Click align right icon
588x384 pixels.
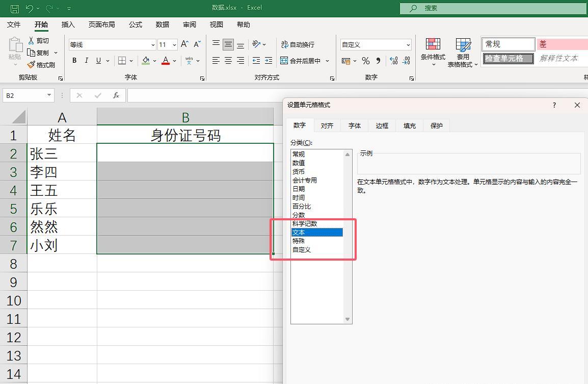coord(240,61)
